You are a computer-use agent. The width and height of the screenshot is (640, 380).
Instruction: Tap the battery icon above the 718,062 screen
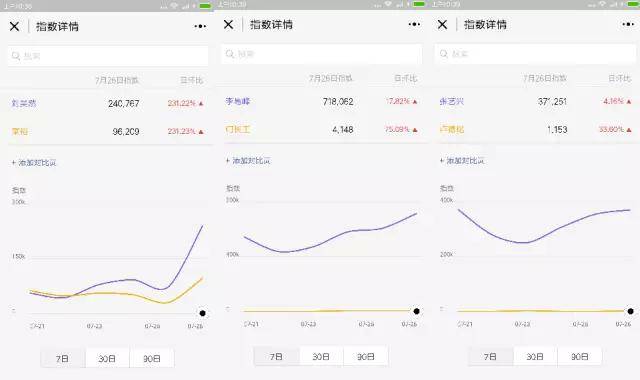click(419, 4)
